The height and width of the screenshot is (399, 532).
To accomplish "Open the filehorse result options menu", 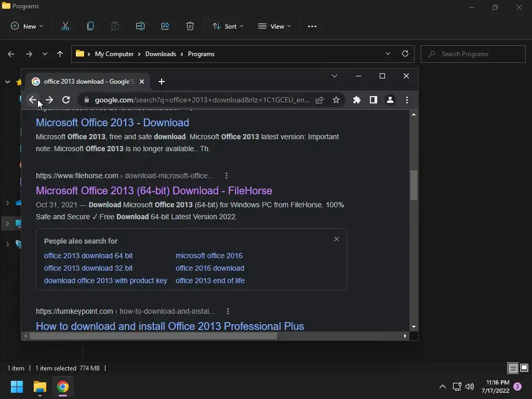I will click(227, 176).
